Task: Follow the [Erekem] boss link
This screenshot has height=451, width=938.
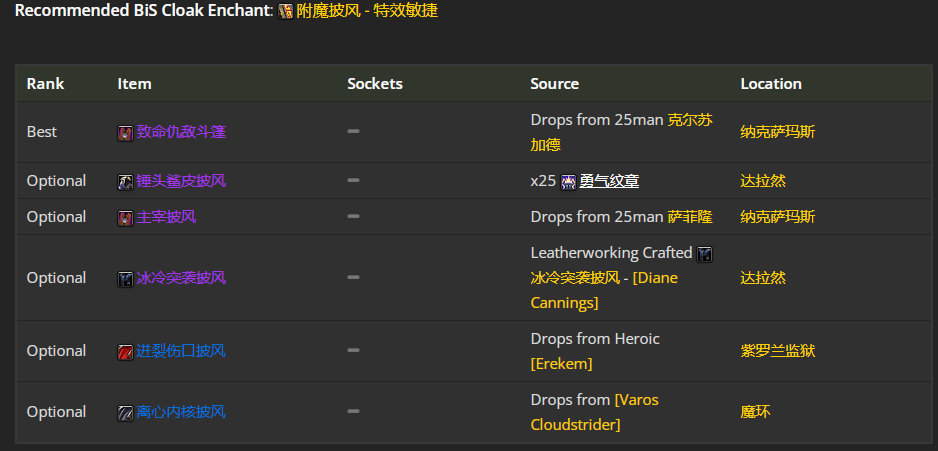Action: click(561, 364)
